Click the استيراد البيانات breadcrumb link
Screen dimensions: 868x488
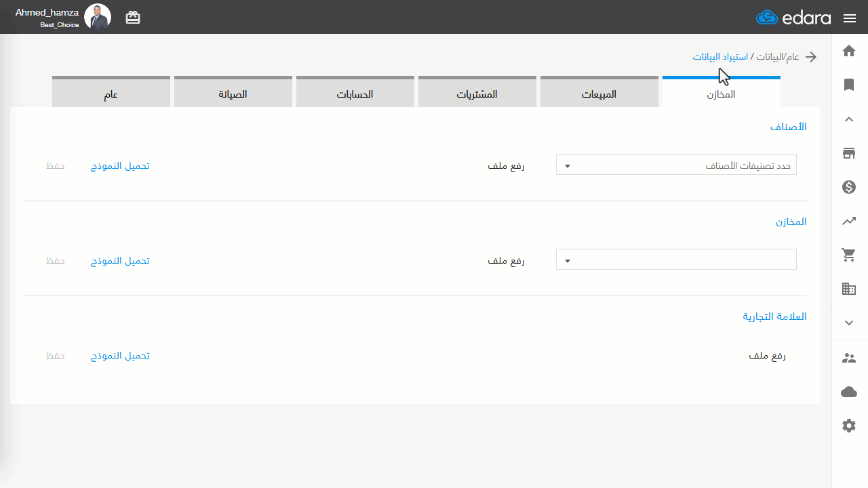point(720,57)
